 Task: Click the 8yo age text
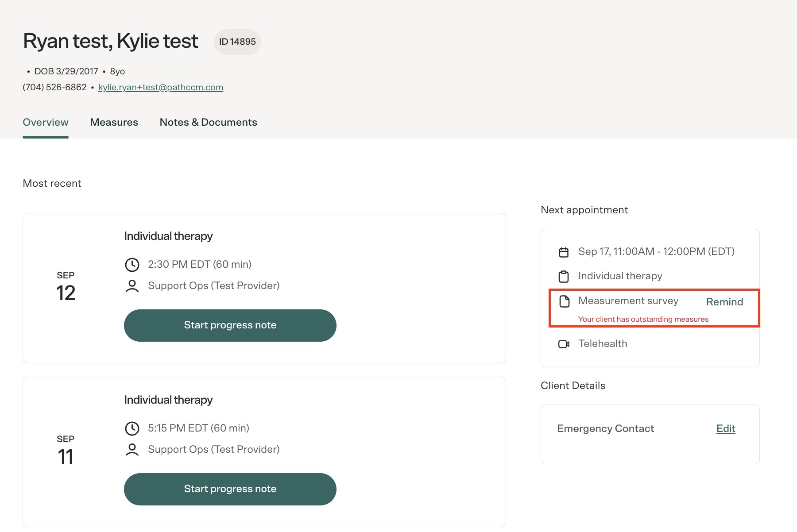click(117, 71)
